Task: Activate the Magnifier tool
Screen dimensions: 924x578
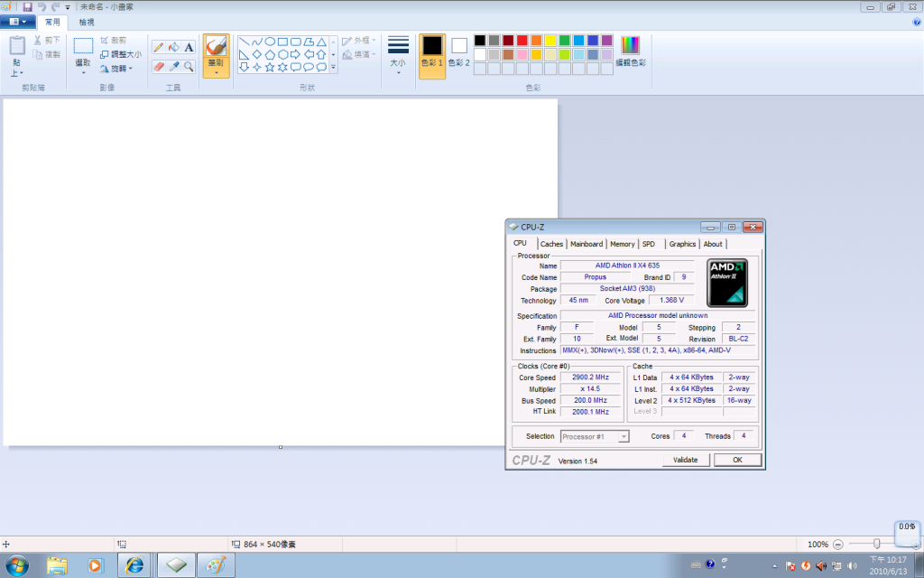Action: [x=189, y=66]
